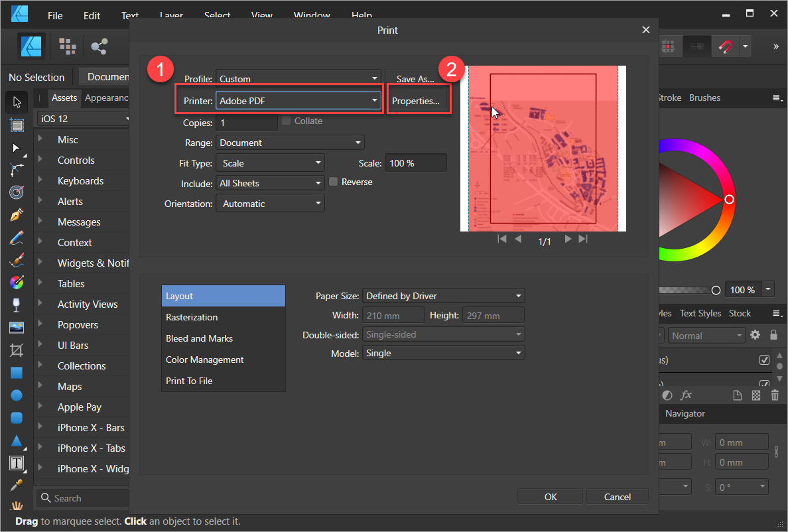The height and width of the screenshot is (532, 788).
Task: Select the Color Picker eyedropper tool
Action: click(x=17, y=485)
